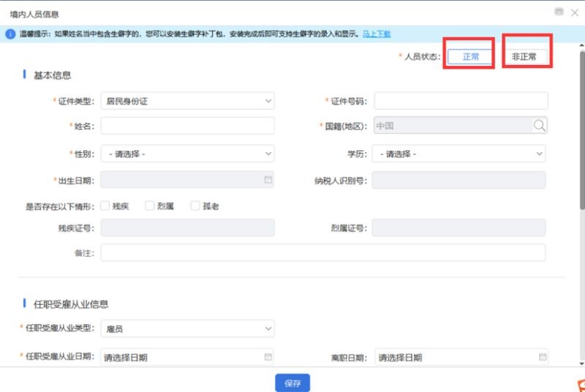Follow the 马上下载 link
Image resolution: width=585 pixels, height=392 pixels.
pyautogui.click(x=377, y=34)
